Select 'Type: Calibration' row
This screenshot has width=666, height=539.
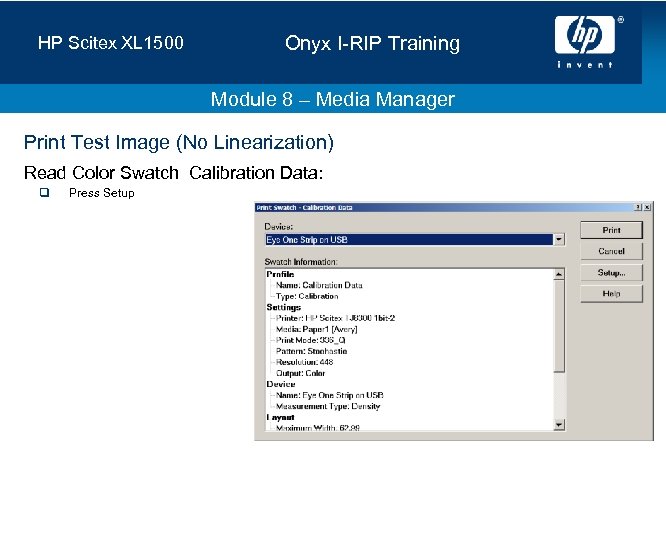307,296
